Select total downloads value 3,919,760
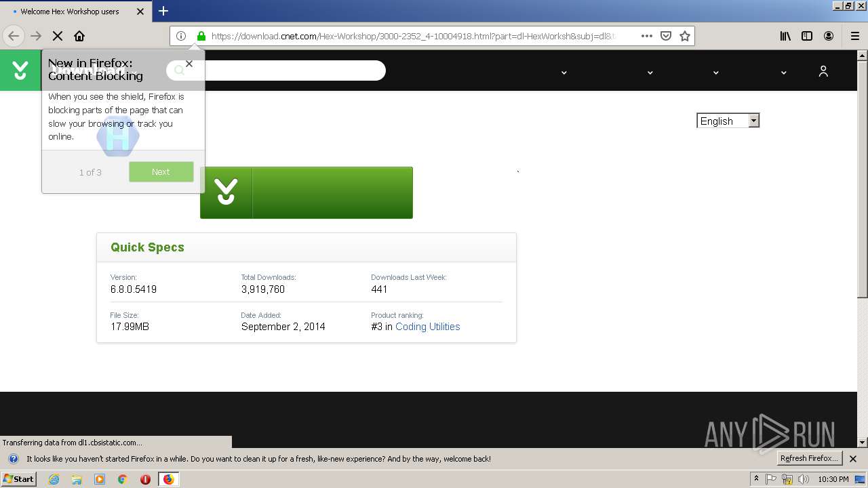This screenshot has height=488, width=868. 263,289
